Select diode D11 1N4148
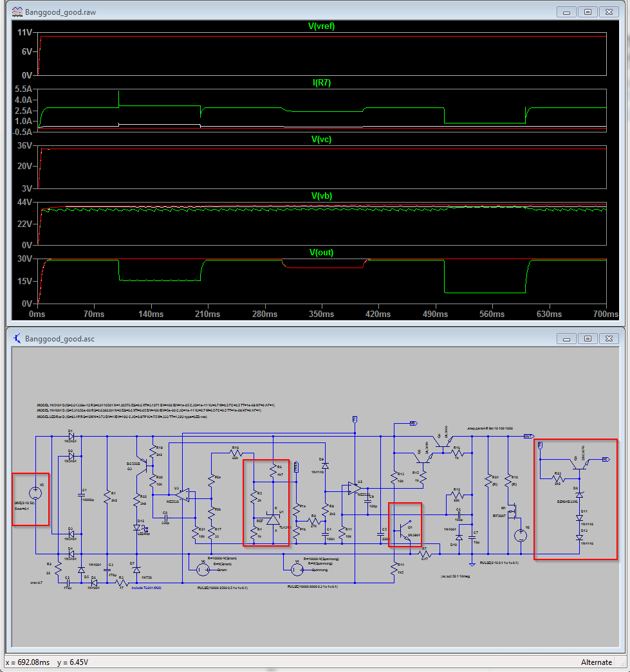 (x=579, y=518)
